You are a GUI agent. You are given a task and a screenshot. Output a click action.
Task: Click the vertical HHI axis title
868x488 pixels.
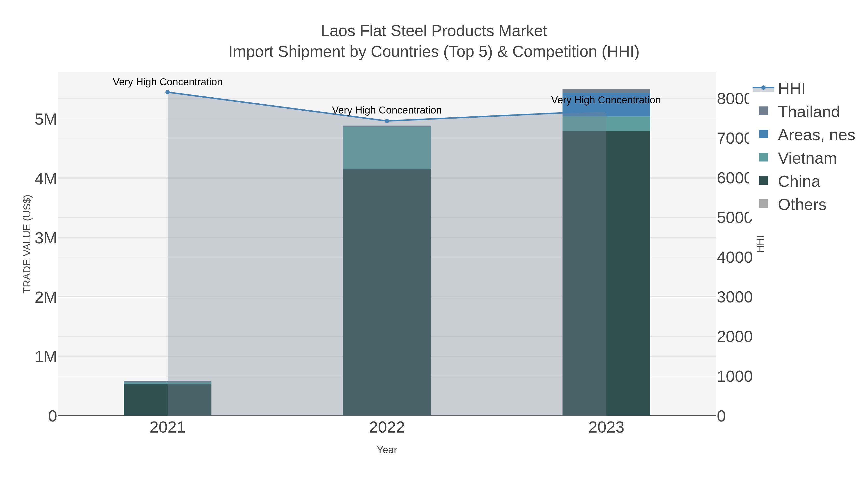pos(760,244)
